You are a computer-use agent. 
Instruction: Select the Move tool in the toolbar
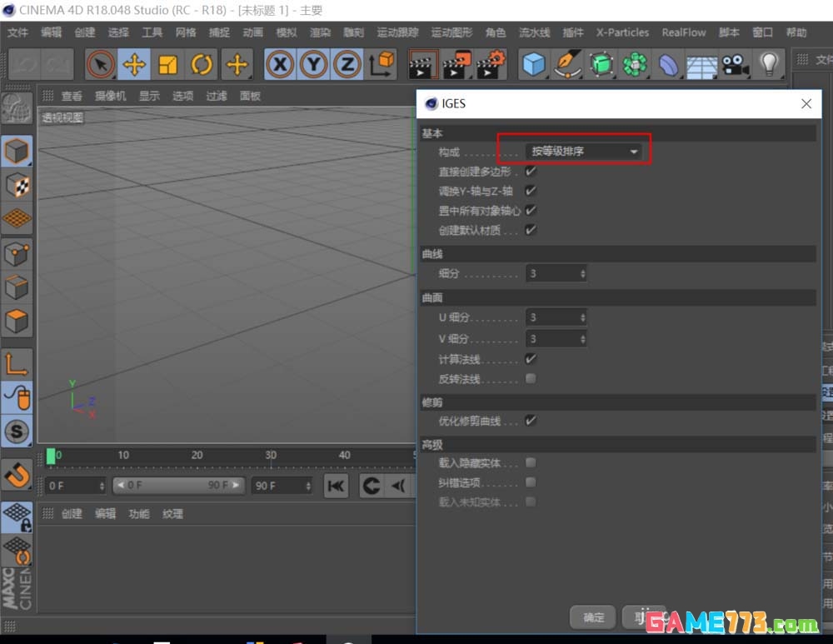click(136, 64)
